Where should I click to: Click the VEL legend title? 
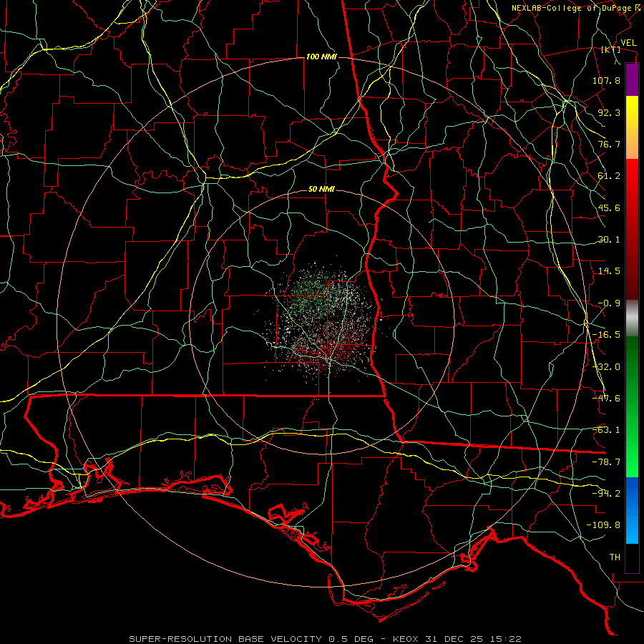tap(628, 43)
